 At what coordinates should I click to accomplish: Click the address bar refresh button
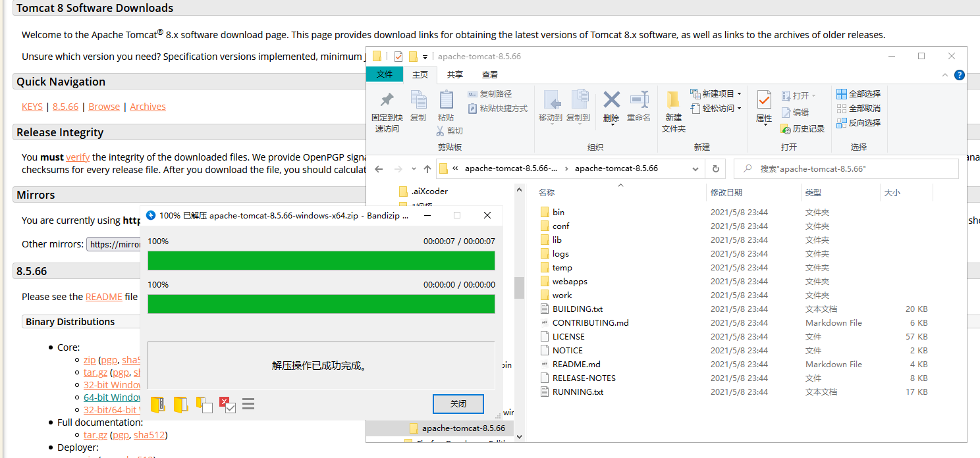(x=716, y=169)
